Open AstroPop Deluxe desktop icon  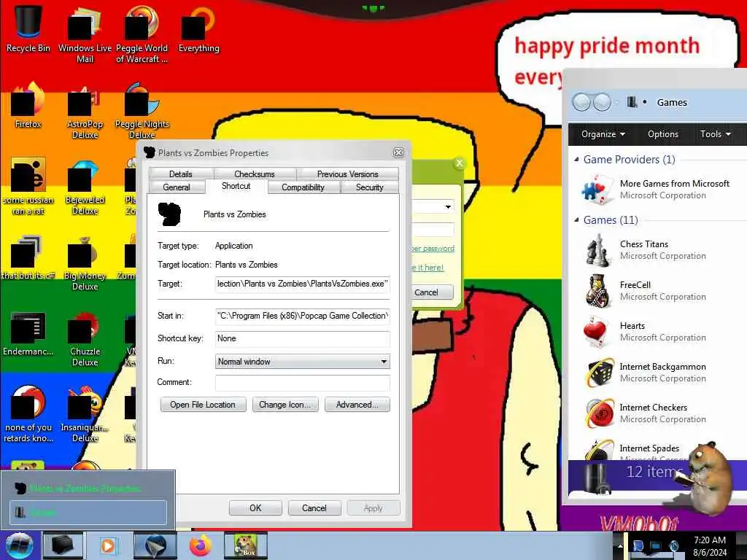(x=85, y=111)
